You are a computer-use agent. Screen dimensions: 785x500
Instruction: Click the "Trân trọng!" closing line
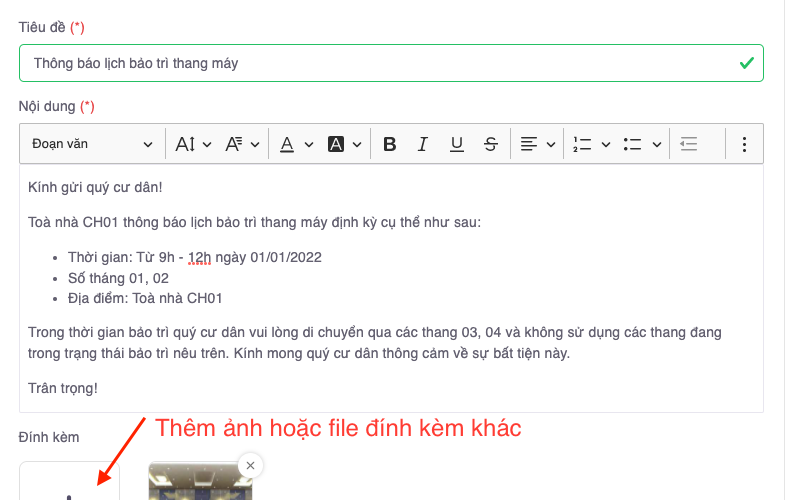point(63,388)
